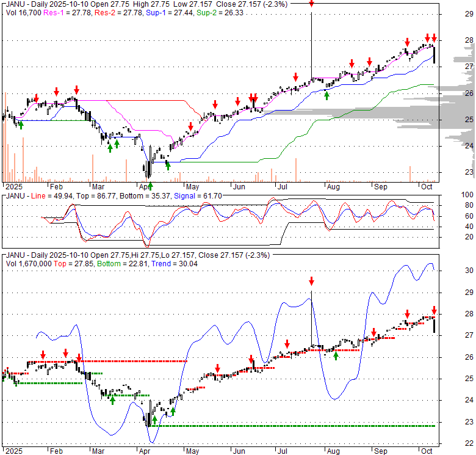The height and width of the screenshot is (455, 476).
Task: Click the green arrow under the early-April low in the top chart
Action: coord(150,186)
